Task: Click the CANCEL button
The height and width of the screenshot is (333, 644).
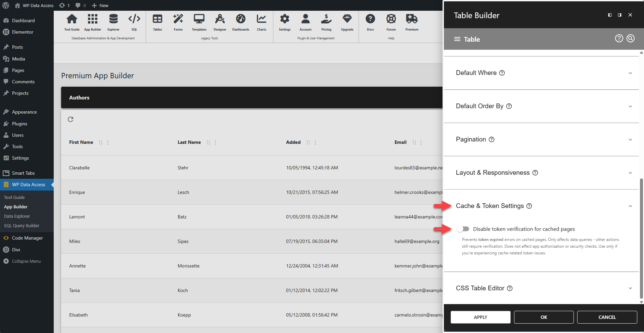Action: pos(607,317)
